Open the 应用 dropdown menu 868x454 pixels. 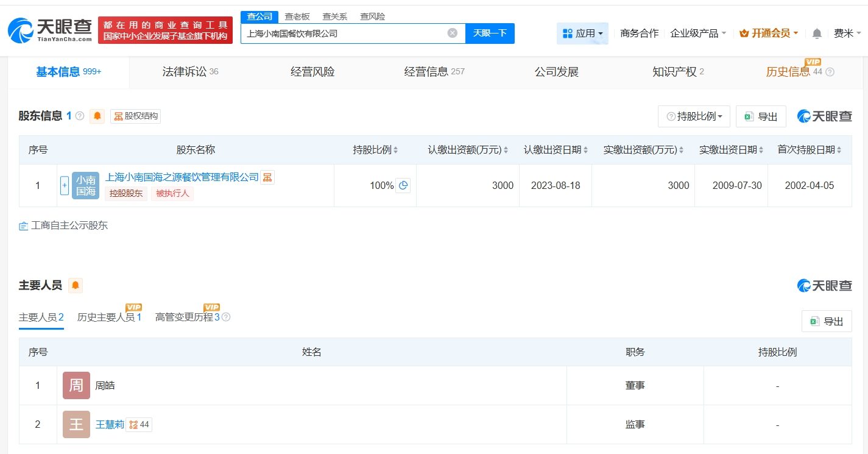[x=582, y=34]
